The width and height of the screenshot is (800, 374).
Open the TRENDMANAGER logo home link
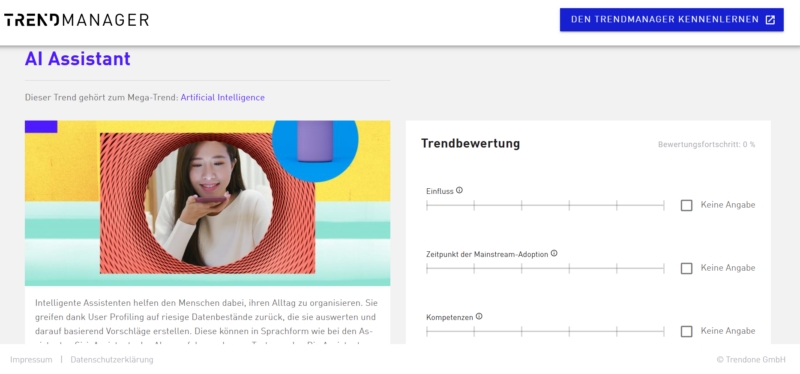[77, 20]
